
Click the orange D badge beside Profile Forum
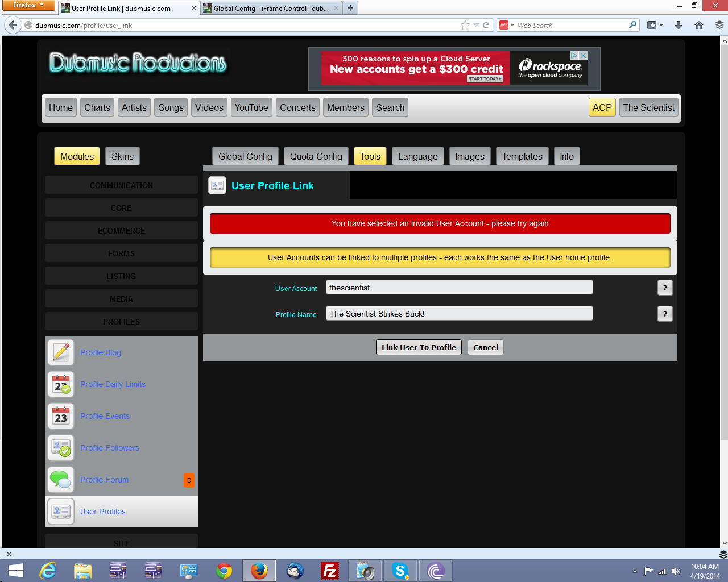pyautogui.click(x=189, y=480)
